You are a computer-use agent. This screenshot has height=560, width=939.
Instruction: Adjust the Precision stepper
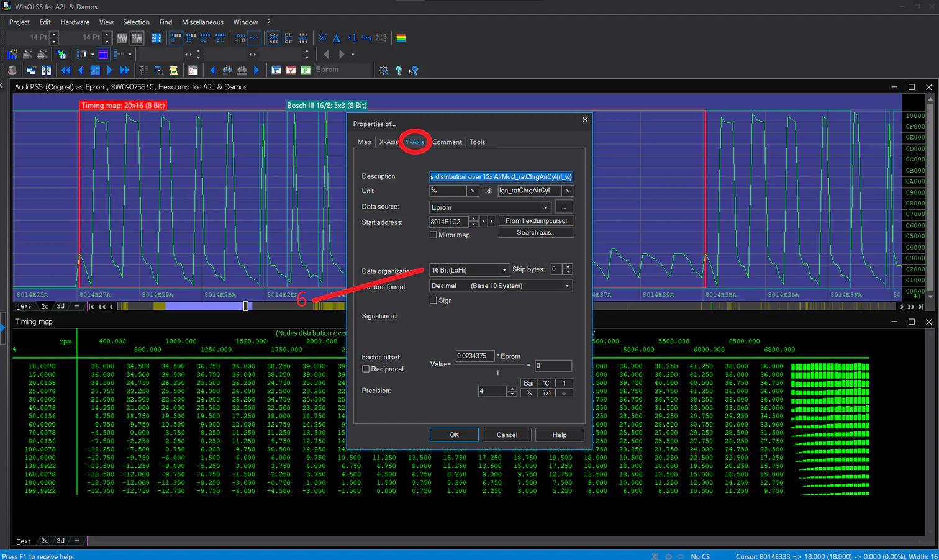[512, 391]
